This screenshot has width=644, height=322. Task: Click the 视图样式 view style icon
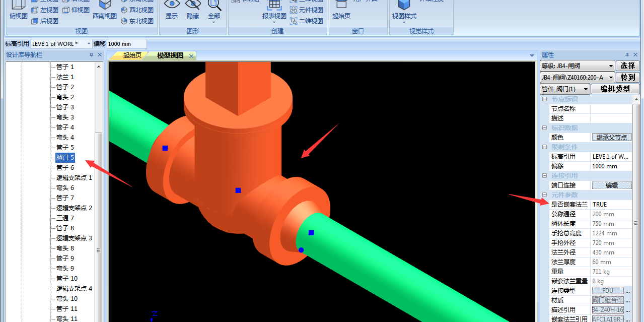tap(404, 5)
